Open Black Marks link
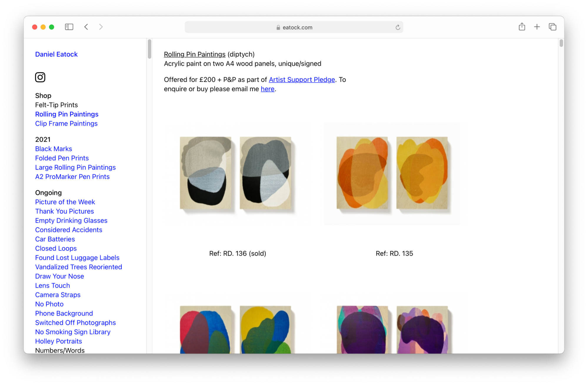This screenshot has width=588, height=385. [x=54, y=149]
